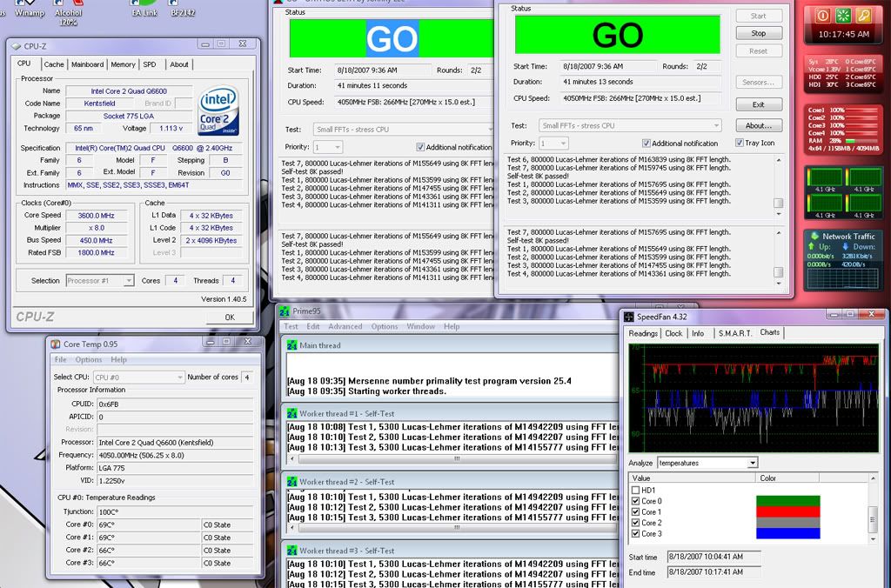
Task: Click the Main thread window icon
Action: 292,344
